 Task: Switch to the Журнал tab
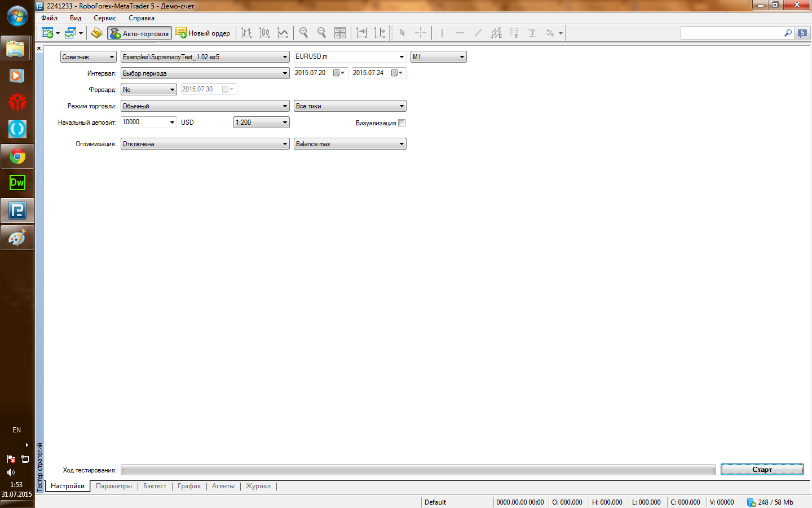pyautogui.click(x=258, y=486)
